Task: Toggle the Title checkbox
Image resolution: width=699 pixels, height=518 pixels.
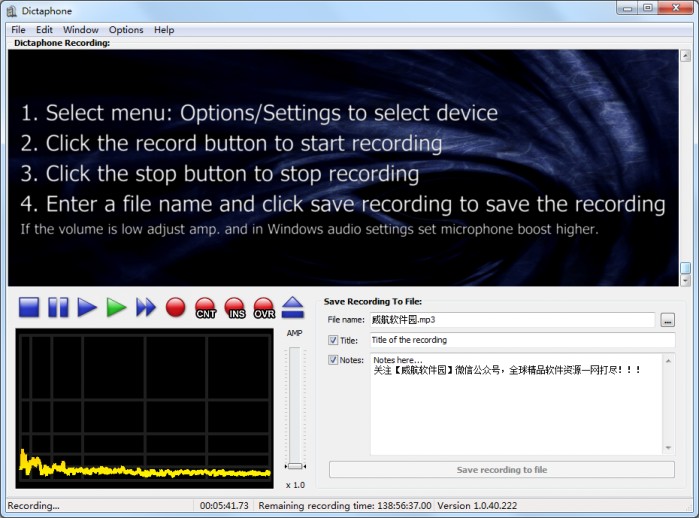Action: click(333, 340)
